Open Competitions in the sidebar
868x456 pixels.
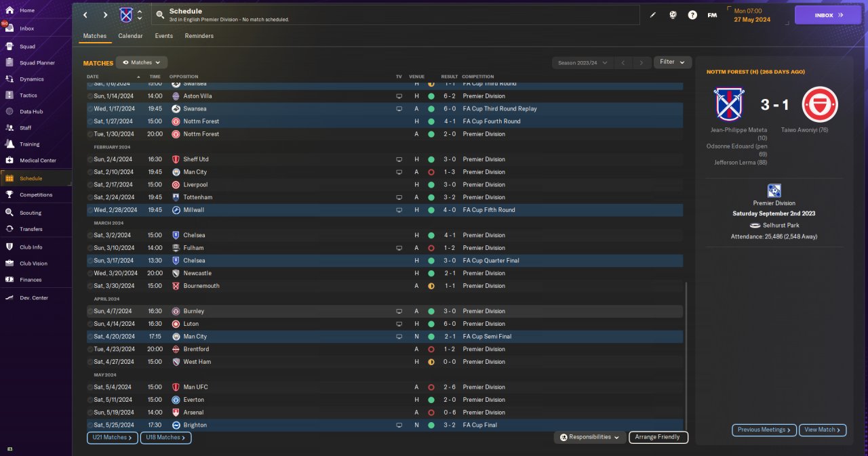pos(35,194)
